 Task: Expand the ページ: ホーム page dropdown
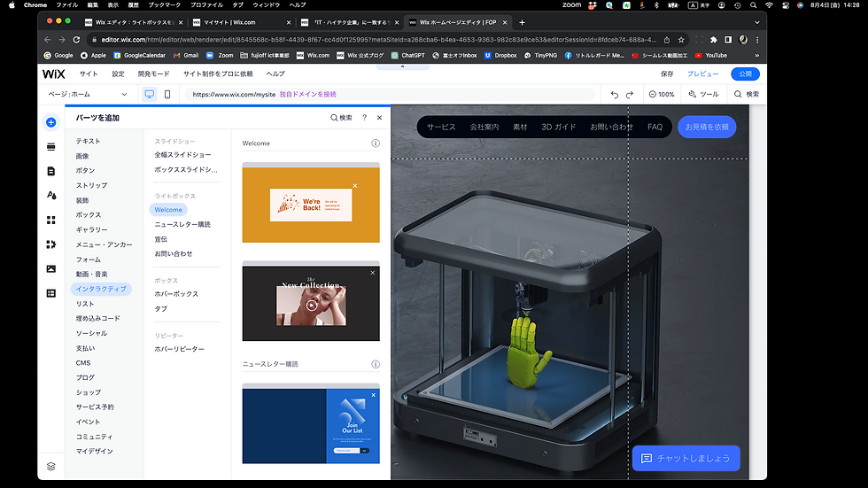[x=88, y=95]
